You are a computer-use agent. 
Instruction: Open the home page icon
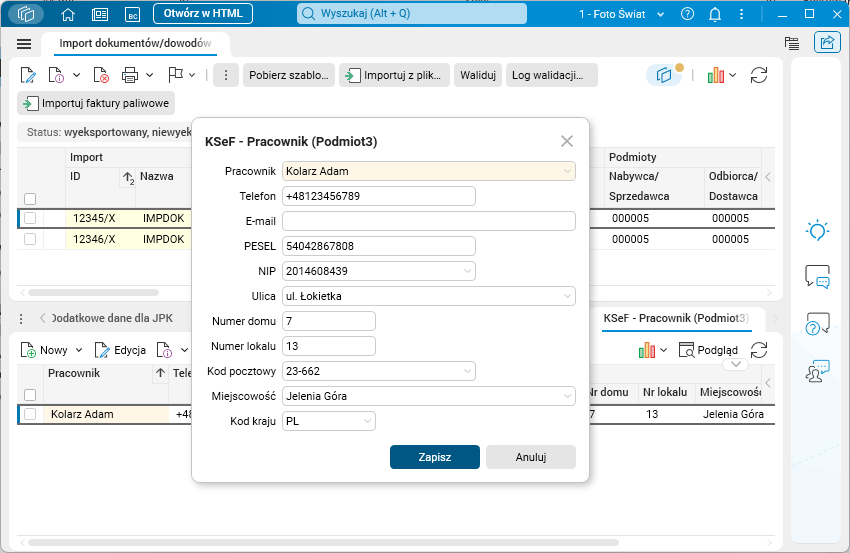point(68,14)
